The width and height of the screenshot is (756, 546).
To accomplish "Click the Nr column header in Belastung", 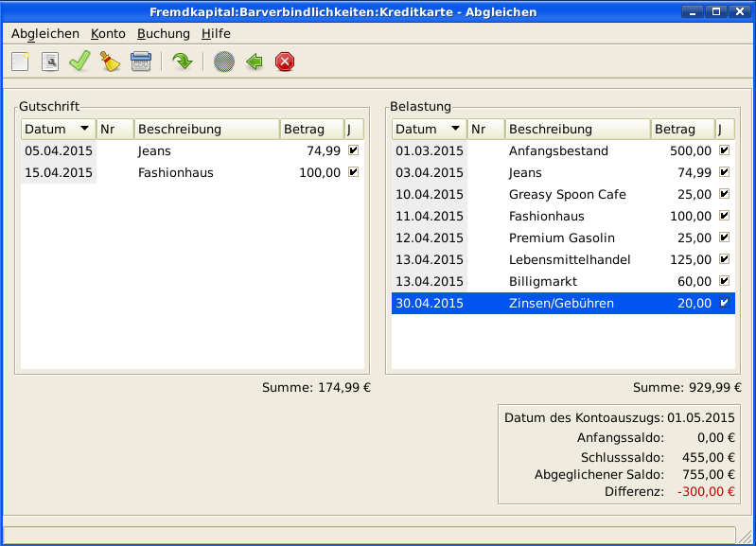I will tap(485, 129).
